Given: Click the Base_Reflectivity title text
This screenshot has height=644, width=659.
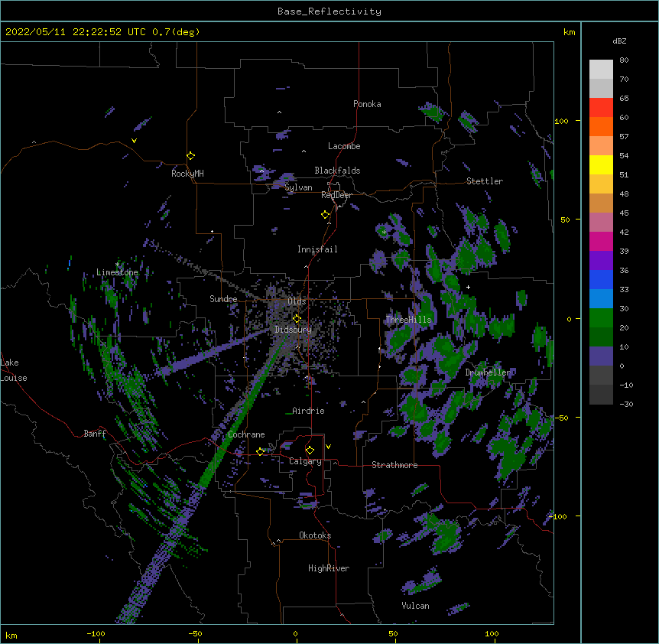Looking at the screenshot, I should click(329, 11).
